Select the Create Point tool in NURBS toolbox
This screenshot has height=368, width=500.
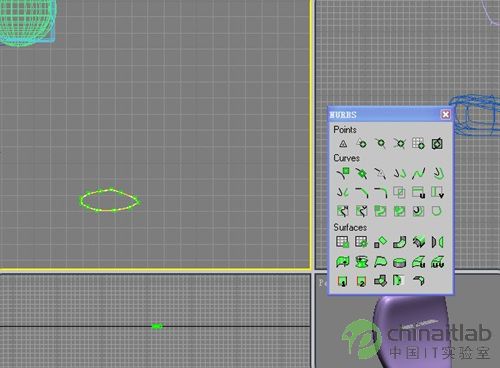343,144
